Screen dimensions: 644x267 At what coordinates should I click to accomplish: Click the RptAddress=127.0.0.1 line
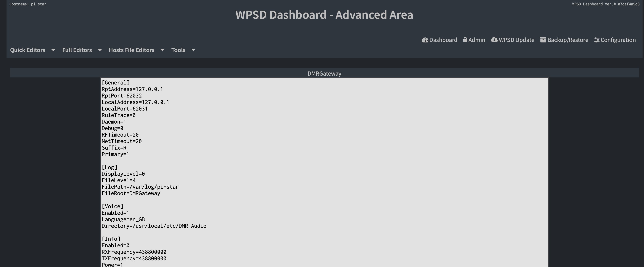pyautogui.click(x=132, y=89)
